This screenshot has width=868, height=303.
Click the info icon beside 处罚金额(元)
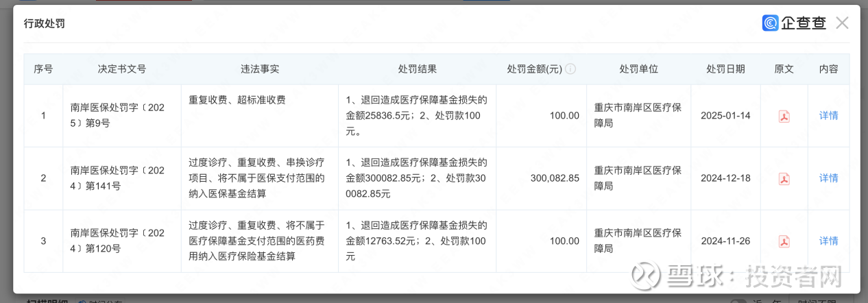point(570,69)
